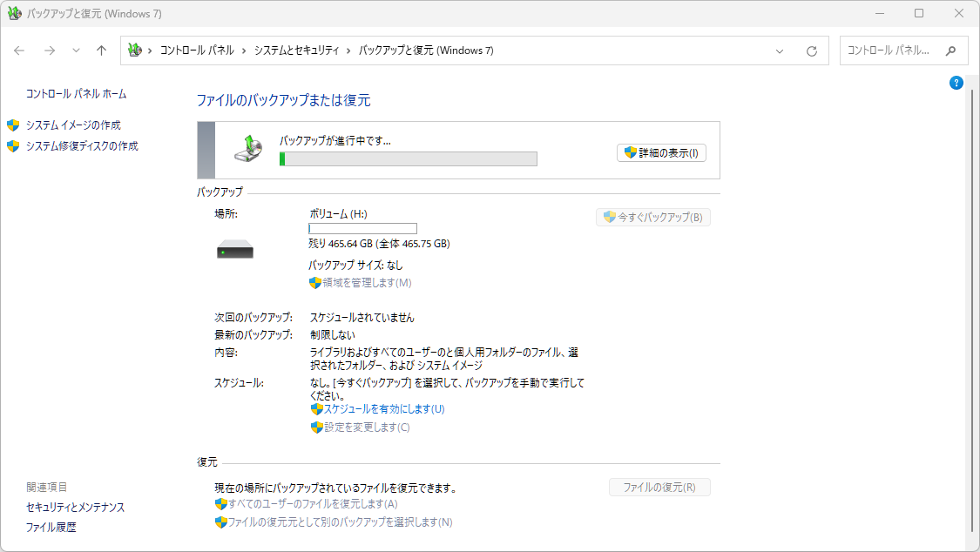Go back with the back arrow
980x552 pixels.
click(19, 50)
